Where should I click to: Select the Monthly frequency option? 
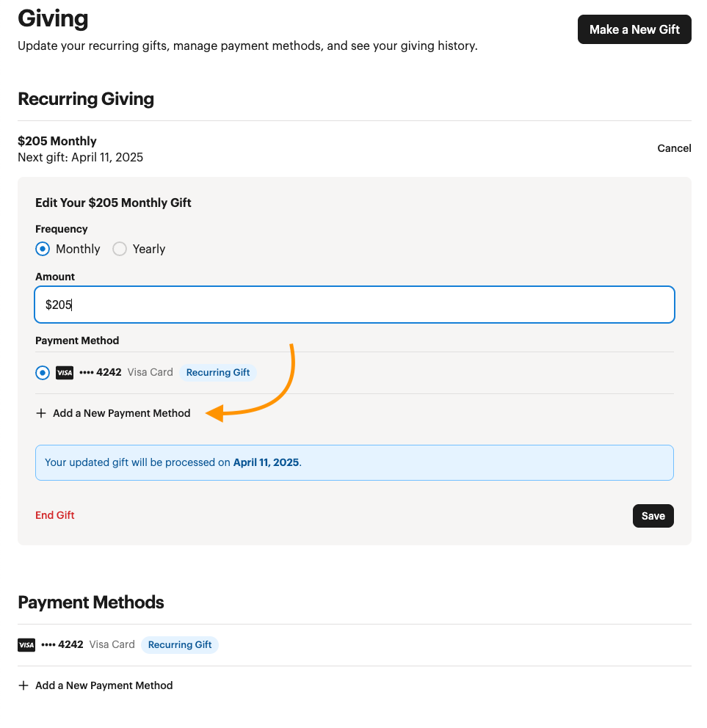[43, 249]
